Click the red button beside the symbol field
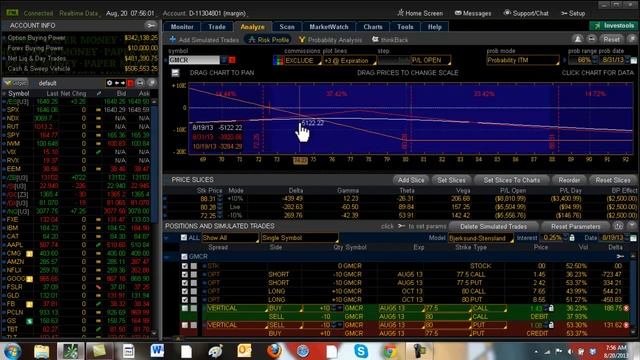 (x=232, y=60)
